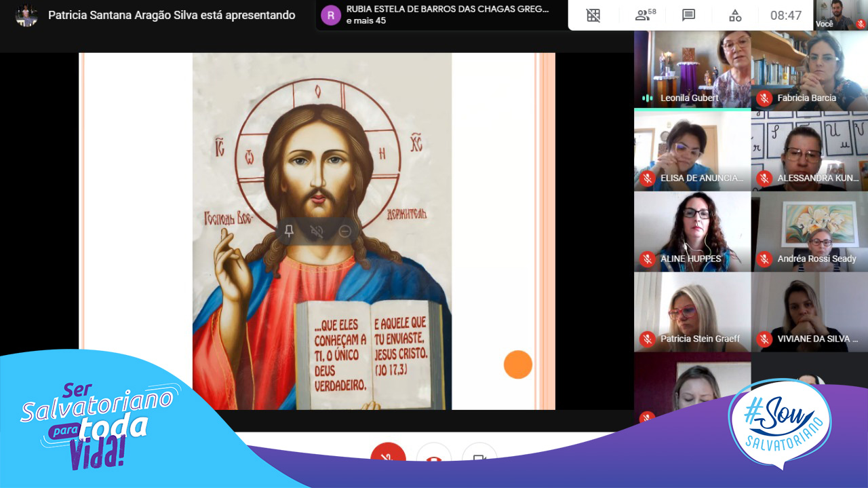
Task: Click 'Patricia Santana Aragão Silva está apresentando' text
Action: point(172,15)
